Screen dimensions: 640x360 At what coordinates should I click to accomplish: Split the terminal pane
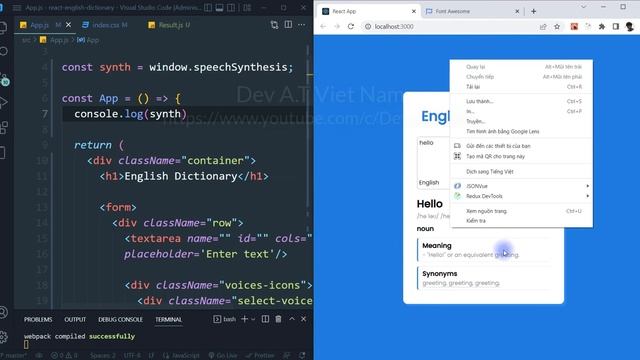[265, 319]
